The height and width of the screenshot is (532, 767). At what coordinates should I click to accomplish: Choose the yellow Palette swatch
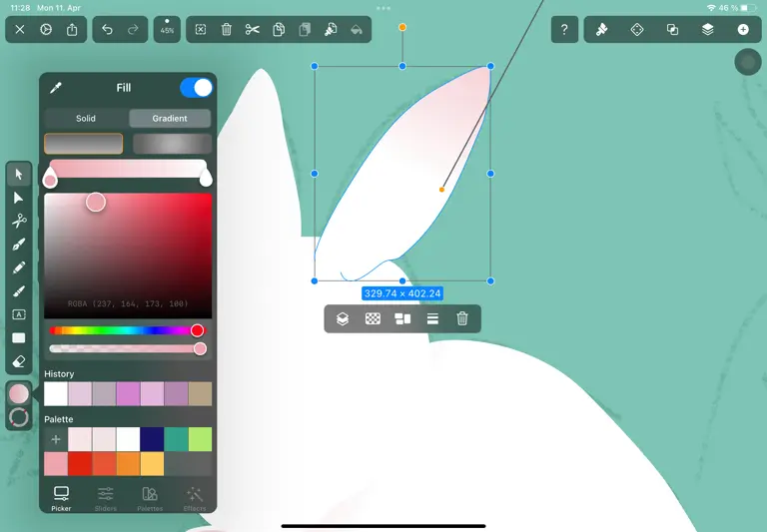point(152,463)
